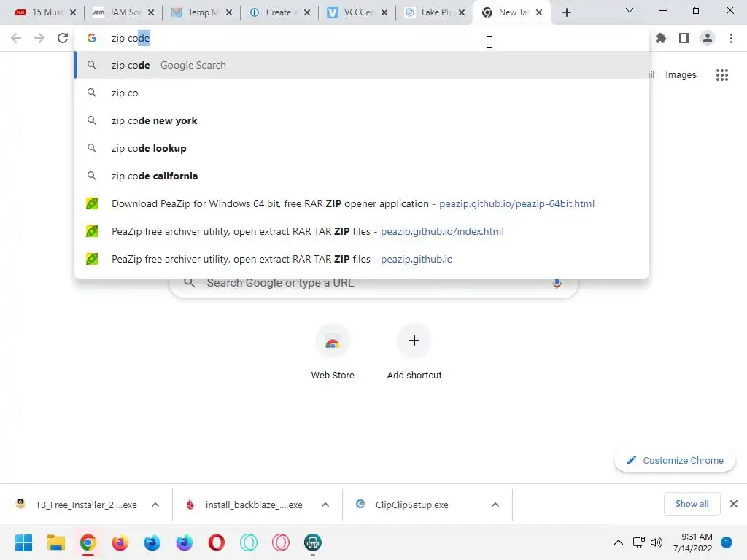Select the 'zip code - Google Search' suggestion

point(362,65)
